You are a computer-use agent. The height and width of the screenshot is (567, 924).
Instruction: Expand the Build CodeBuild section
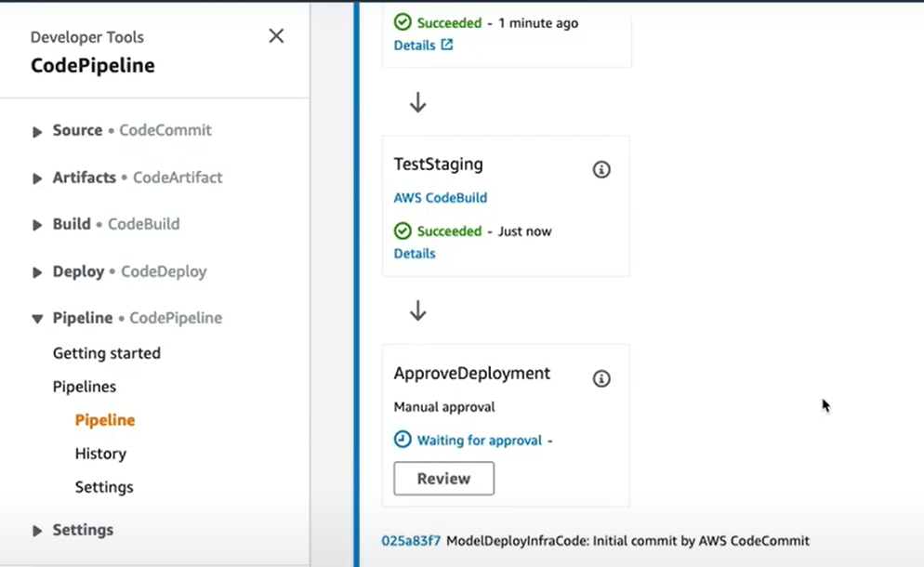click(37, 225)
